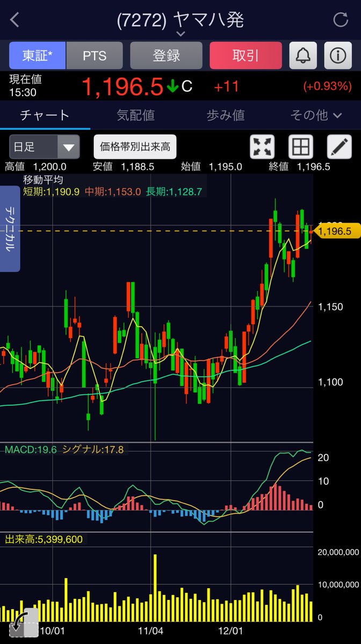Refresh the stock quote
This screenshot has height=644, width=361.
341,20
